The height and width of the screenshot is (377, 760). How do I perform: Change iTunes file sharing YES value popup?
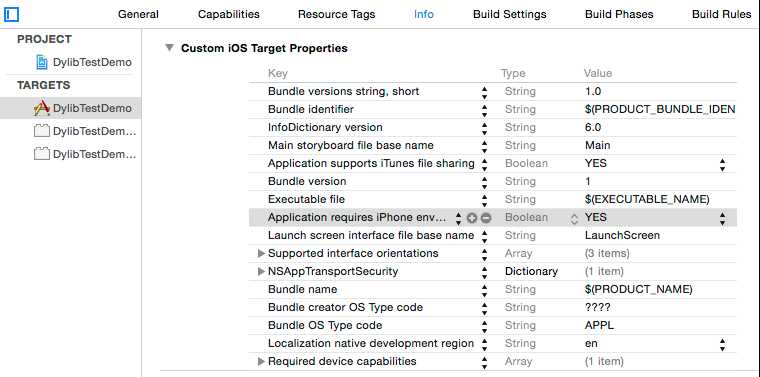point(722,164)
